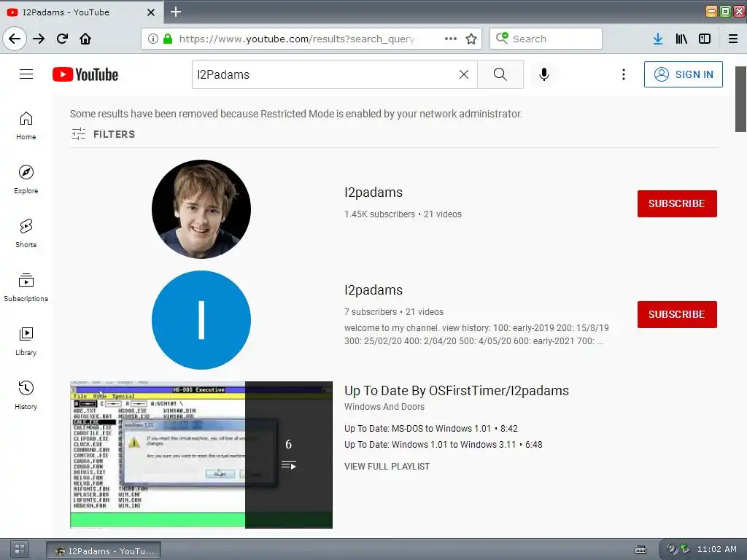The width and height of the screenshot is (747, 560).
Task: View the secure connection padlock icon
Action: (168, 39)
